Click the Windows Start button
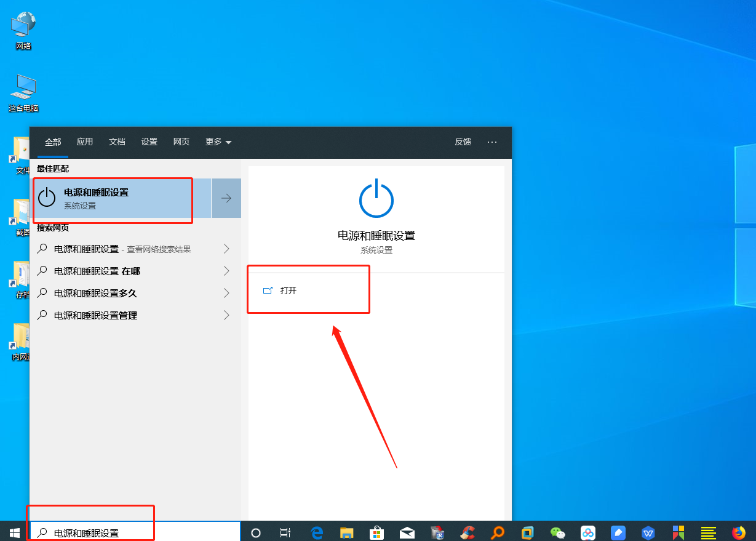 pos(15,532)
